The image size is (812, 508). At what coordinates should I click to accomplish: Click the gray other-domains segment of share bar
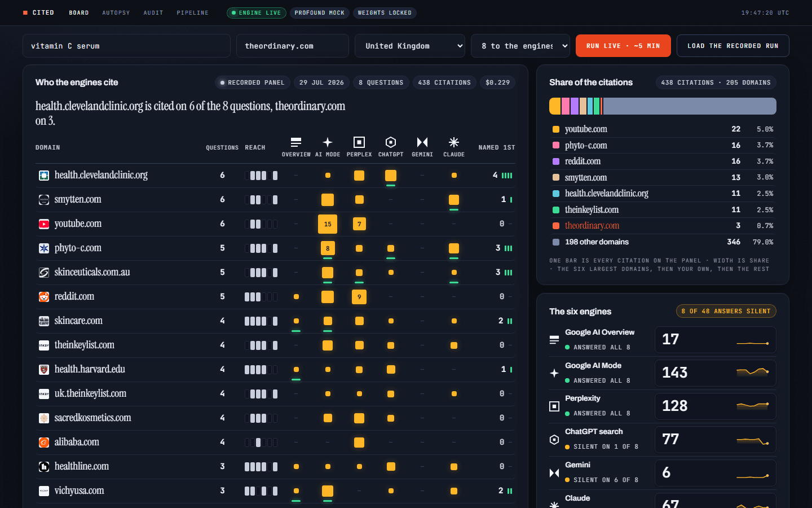690,106
